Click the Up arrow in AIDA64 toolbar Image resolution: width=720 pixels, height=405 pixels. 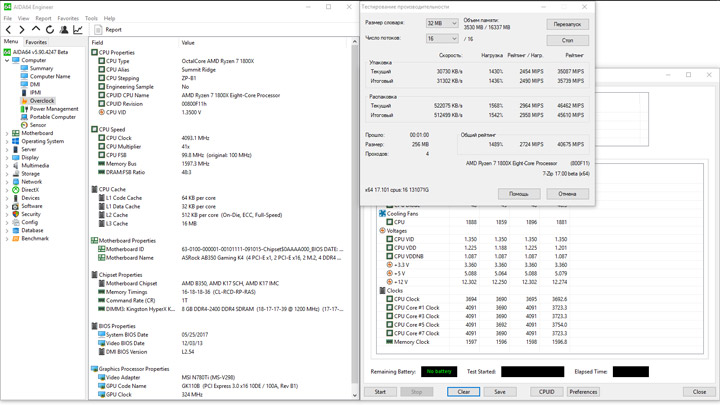click(35, 29)
